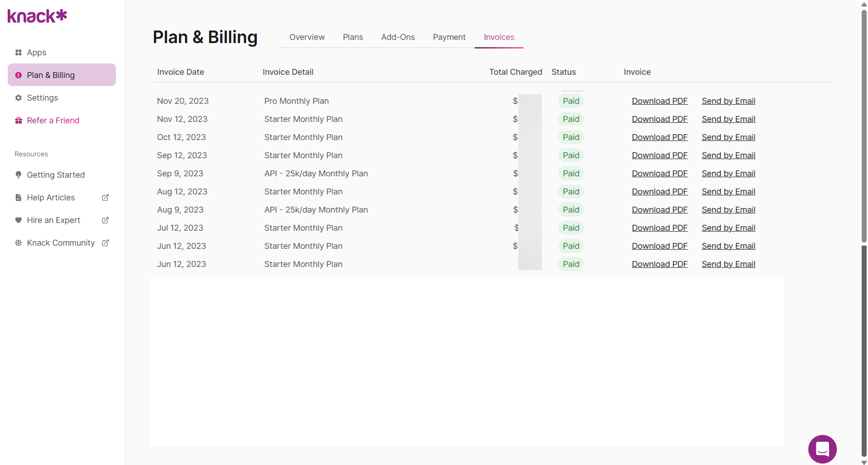Click Help Articles external link icon

[x=106, y=198]
